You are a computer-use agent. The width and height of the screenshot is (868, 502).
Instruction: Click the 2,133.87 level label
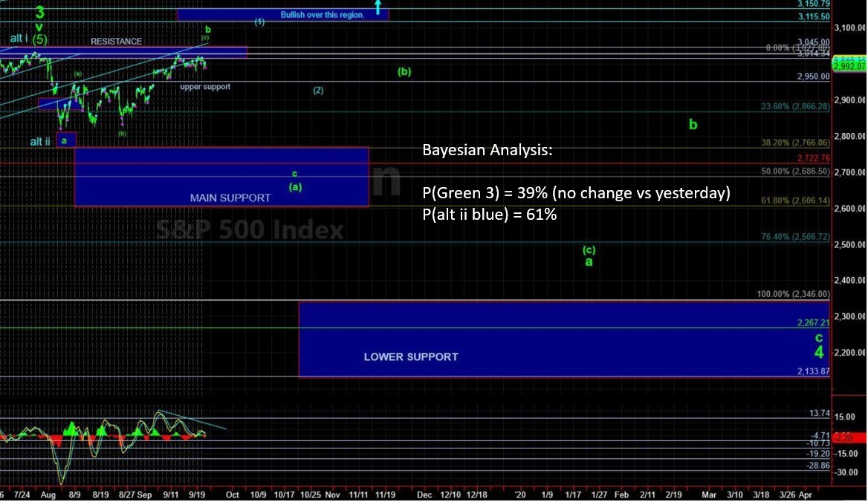coord(813,371)
